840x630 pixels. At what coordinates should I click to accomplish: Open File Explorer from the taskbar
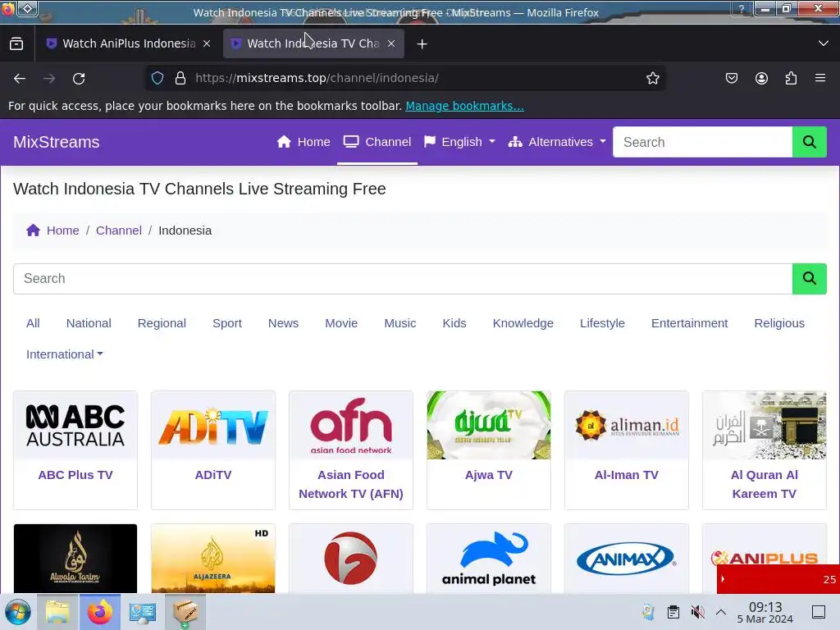pyautogui.click(x=57, y=612)
